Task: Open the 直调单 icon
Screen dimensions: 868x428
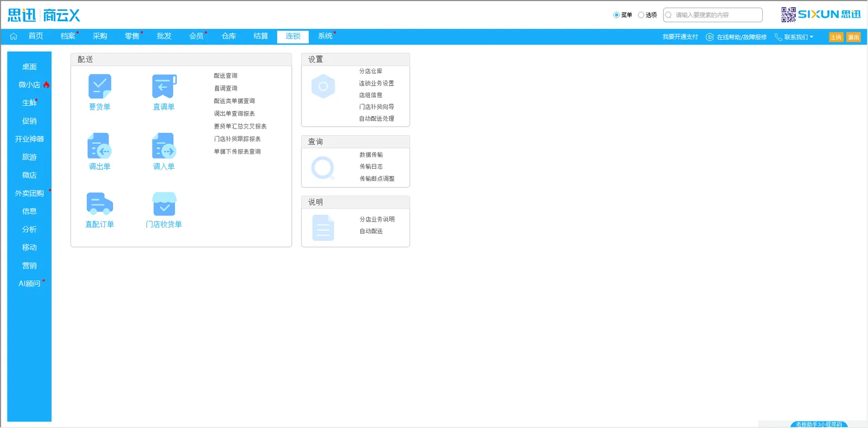Action: coord(164,86)
